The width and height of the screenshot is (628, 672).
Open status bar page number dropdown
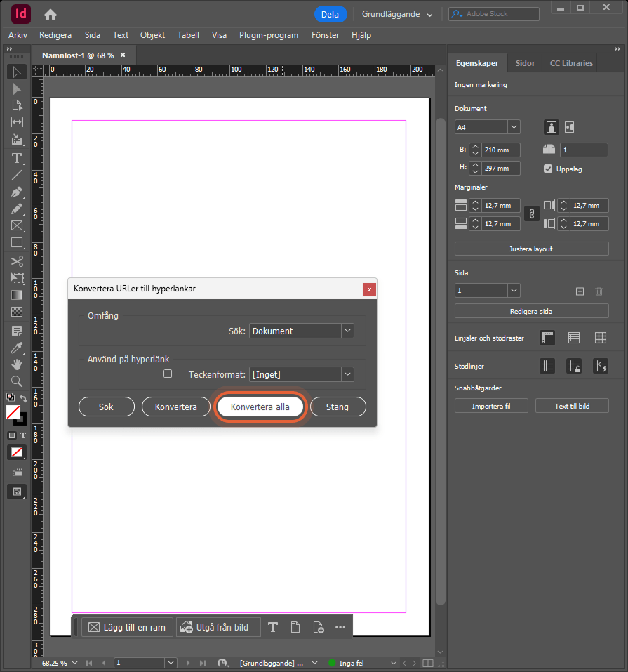click(x=171, y=663)
